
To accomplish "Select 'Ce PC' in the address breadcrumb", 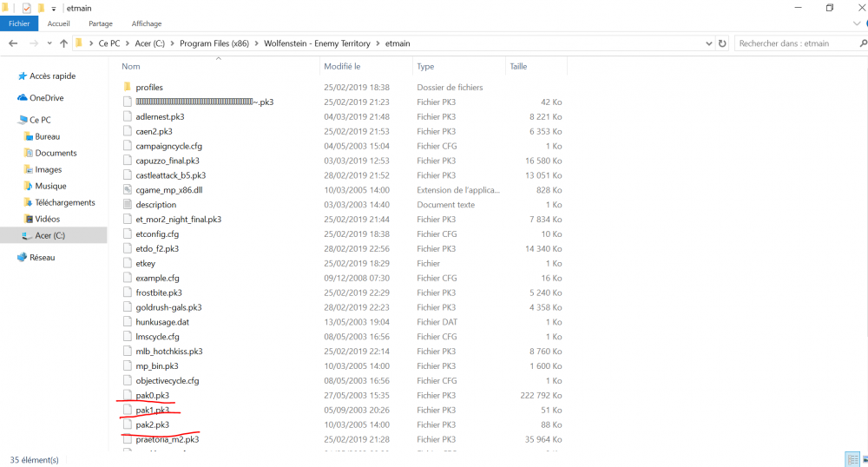I will tap(109, 43).
